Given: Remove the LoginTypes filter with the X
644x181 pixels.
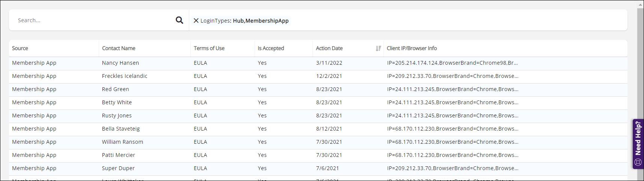Looking at the screenshot, I should point(196,21).
